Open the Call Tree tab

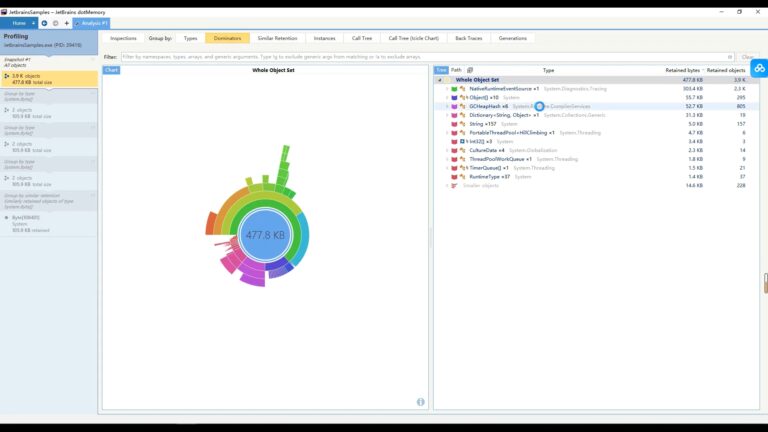coord(362,38)
